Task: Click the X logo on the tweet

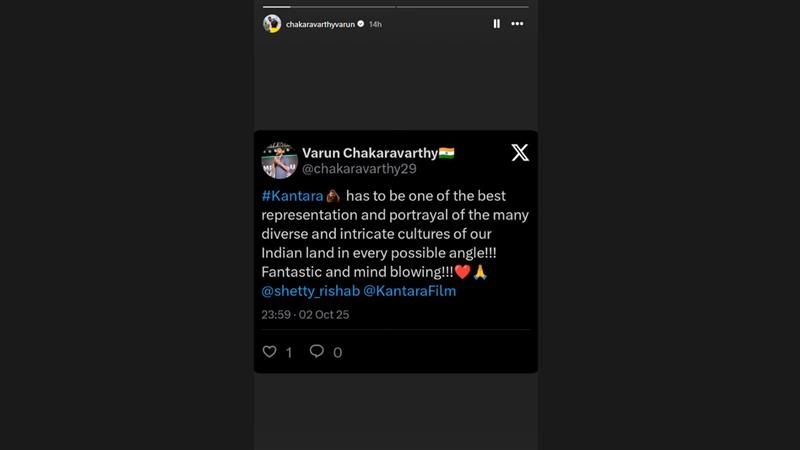Action: point(520,153)
